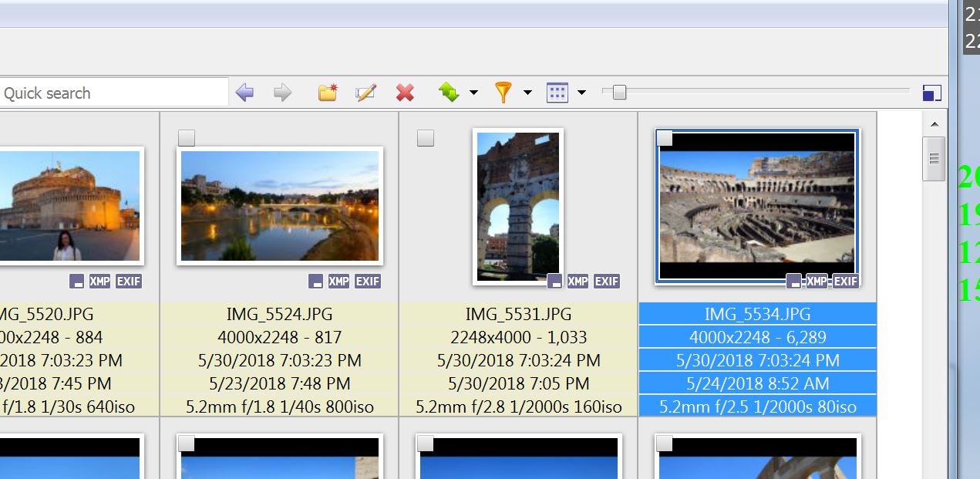Click the small square badge on IMG_5531.JPG
This screenshot has height=479, width=980.
coord(554,281)
